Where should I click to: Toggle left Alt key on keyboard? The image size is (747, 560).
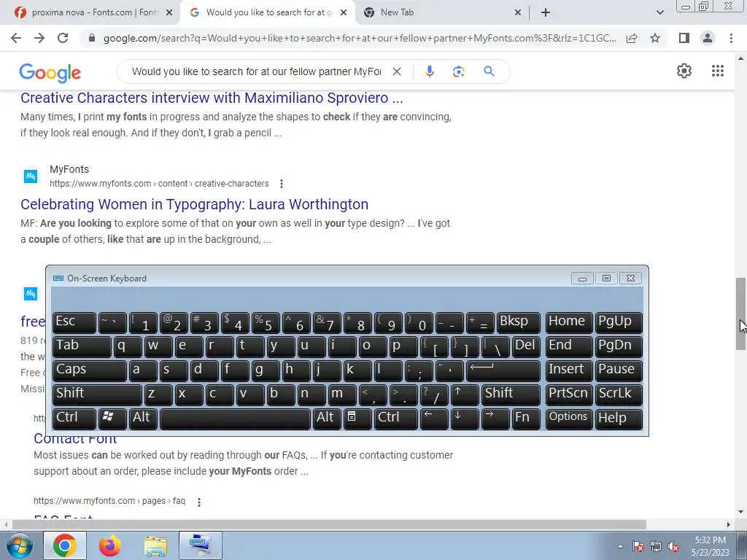click(144, 419)
